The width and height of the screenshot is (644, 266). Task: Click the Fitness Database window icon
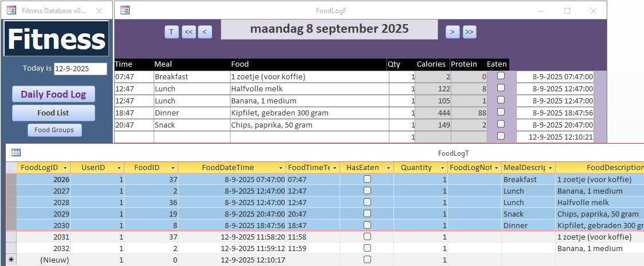pyautogui.click(x=11, y=10)
